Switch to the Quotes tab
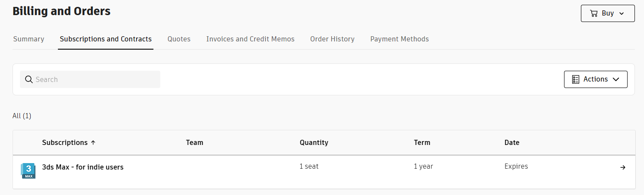644x195 pixels. tap(179, 39)
